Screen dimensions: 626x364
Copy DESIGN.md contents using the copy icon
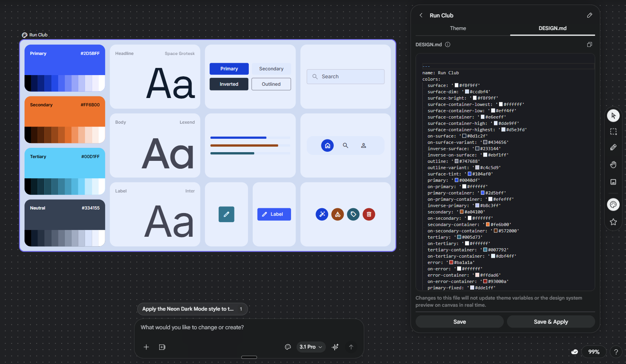tap(590, 45)
